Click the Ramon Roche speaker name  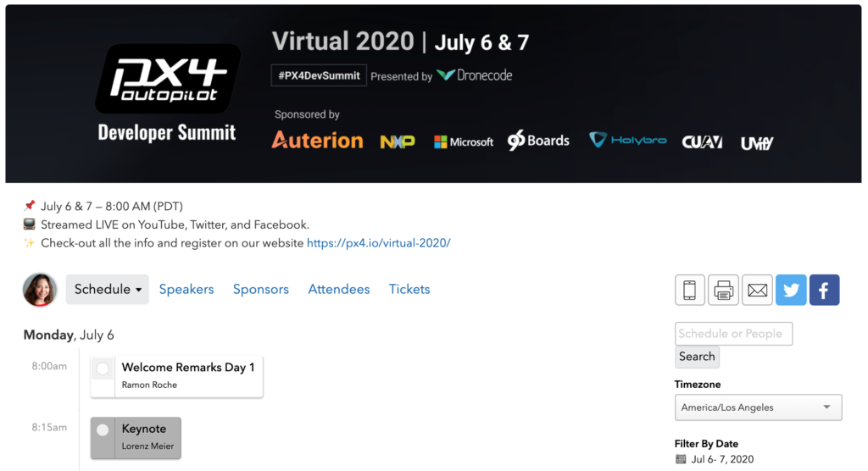click(x=149, y=385)
